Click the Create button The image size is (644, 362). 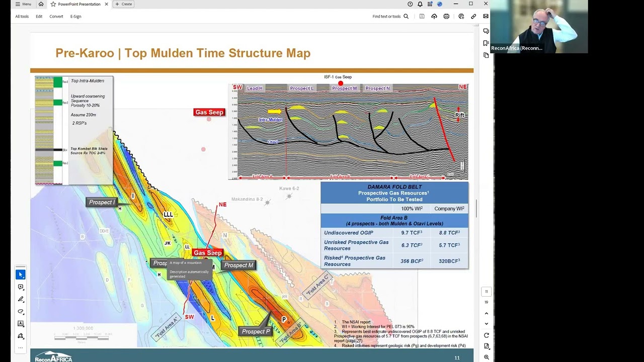[x=124, y=4]
